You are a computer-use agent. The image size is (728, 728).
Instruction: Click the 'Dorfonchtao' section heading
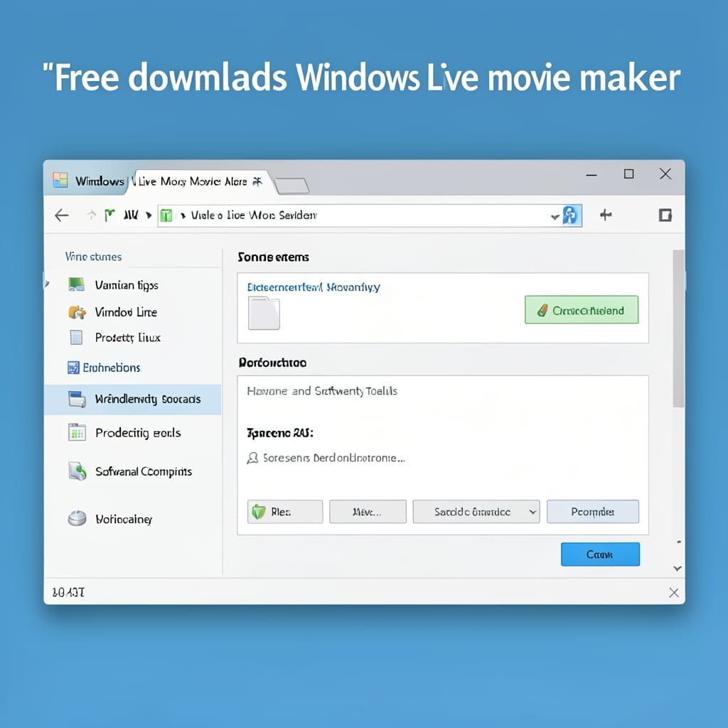tap(272, 363)
